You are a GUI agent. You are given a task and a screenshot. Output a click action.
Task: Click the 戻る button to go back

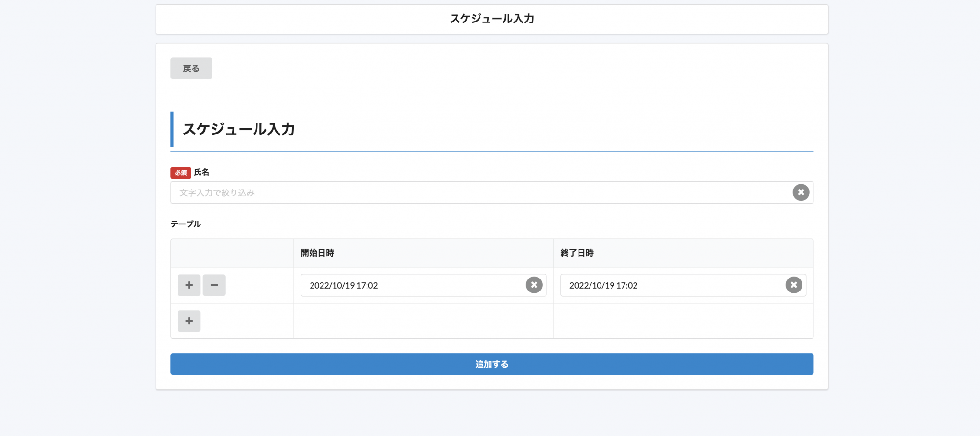click(191, 68)
